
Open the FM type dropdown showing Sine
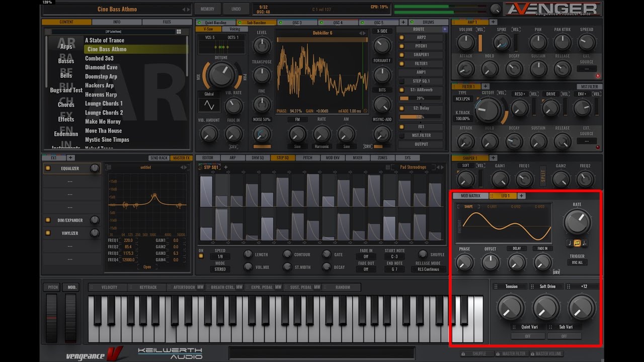coord(297,146)
